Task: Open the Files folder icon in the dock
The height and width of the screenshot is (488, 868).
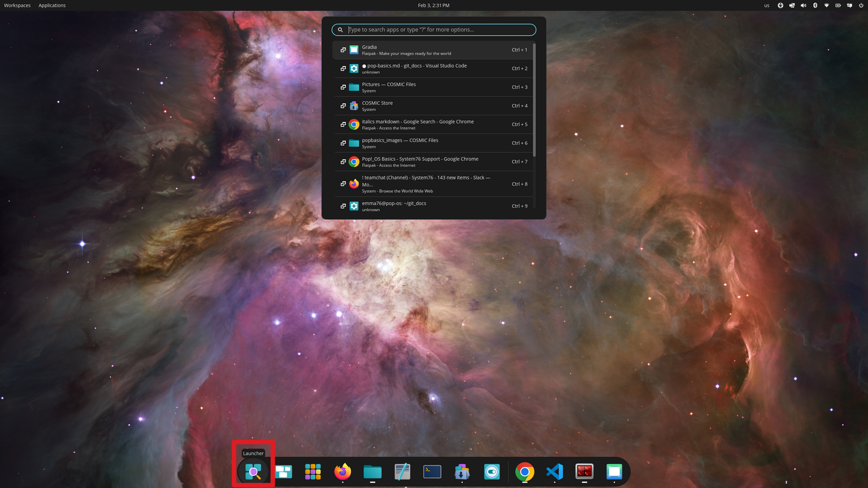Action: pyautogui.click(x=372, y=472)
